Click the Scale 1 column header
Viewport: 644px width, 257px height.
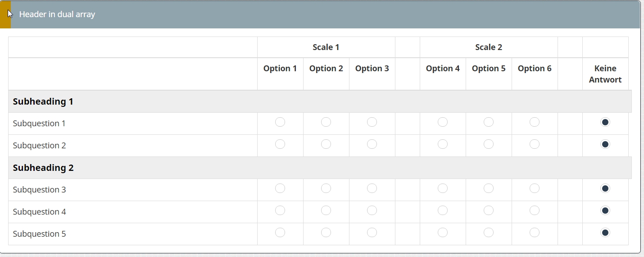click(x=326, y=47)
